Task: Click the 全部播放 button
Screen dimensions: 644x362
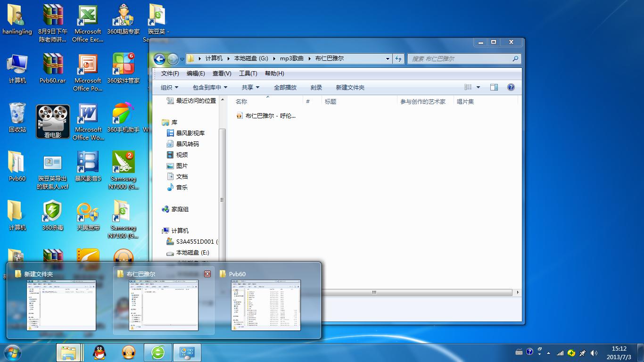Action: point(285,87)
